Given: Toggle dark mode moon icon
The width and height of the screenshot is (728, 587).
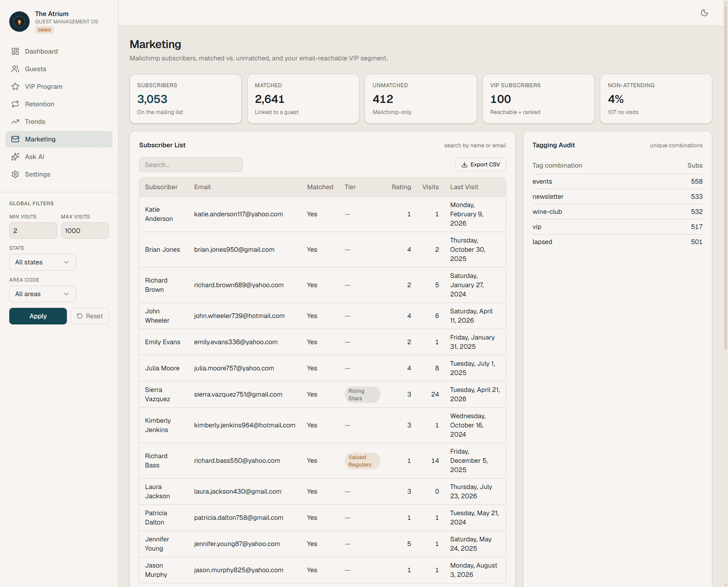Looking at the screenshot, I should tap(704, 13).
